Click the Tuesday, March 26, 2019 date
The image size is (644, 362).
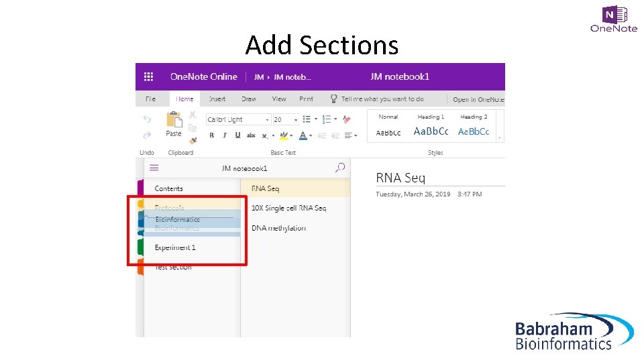413,194
